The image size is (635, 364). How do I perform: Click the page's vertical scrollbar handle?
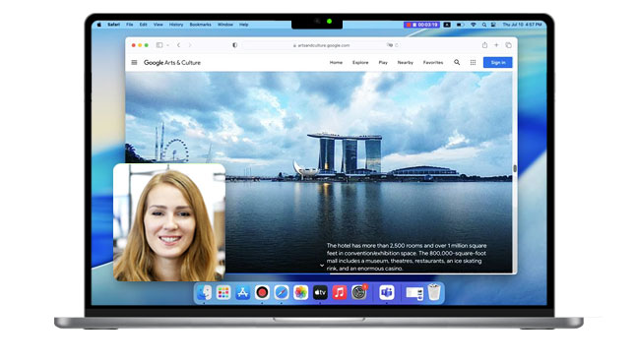click(x=515, y=168)
